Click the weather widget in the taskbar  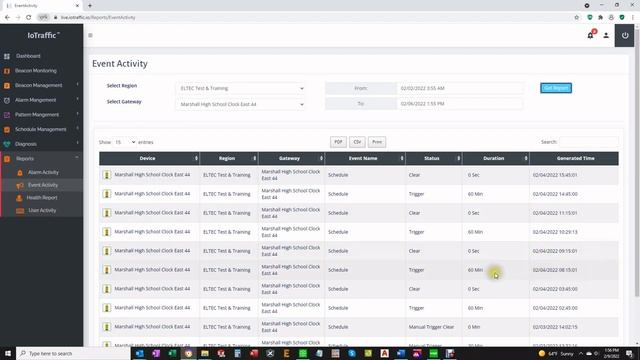[557, 353]
